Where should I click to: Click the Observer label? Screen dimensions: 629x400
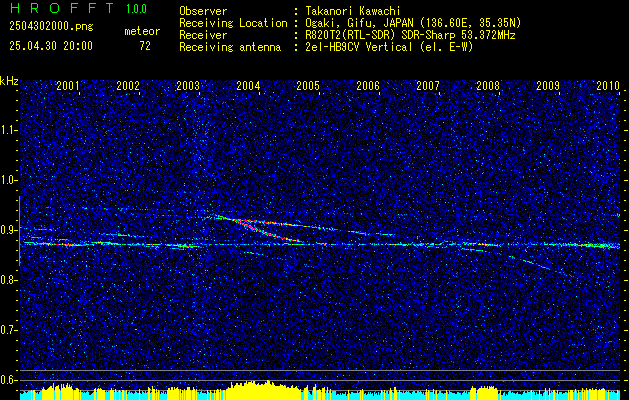[203, 12]
